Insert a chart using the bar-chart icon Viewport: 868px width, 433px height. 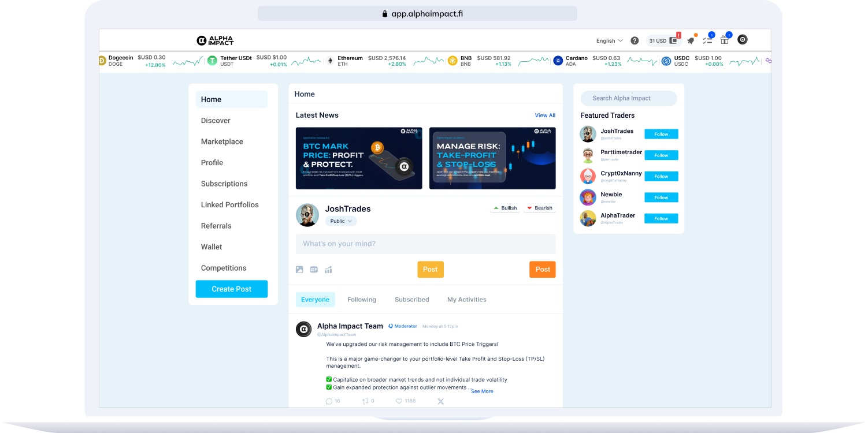328,270
